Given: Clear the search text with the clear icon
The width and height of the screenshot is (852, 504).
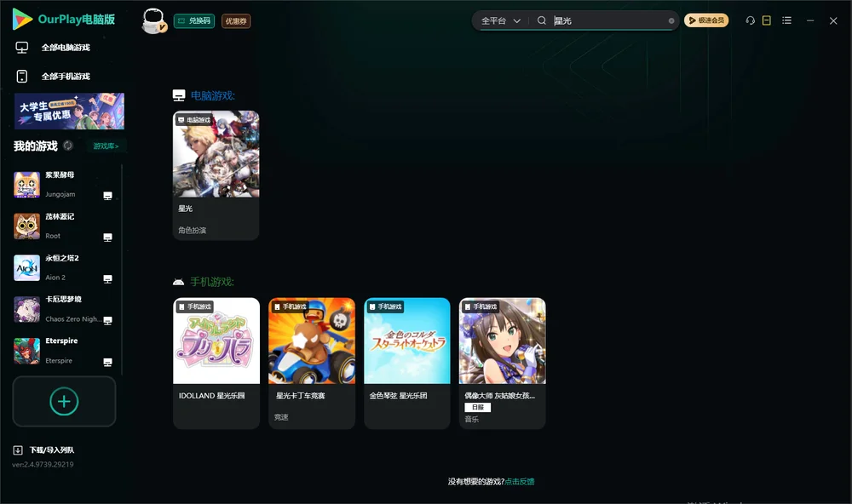Looking at the screenshot, I should [x=671, y=20].
